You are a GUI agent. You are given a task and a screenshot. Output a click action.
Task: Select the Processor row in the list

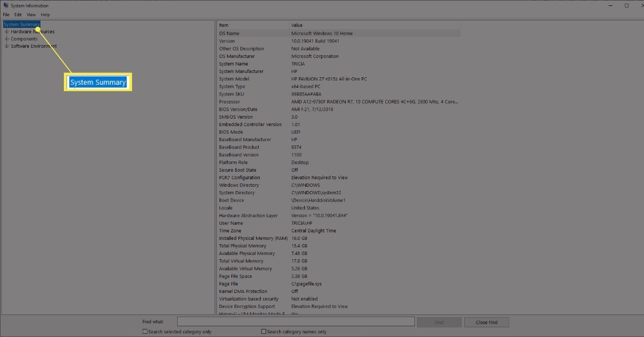coord(338,101)
